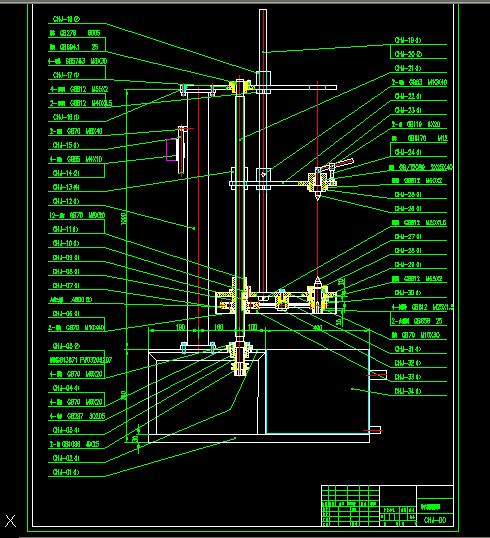This screenshot has width=490, height=538.
Task: Select the CHJ-30 part callout label
Action: tap(408, 293)
